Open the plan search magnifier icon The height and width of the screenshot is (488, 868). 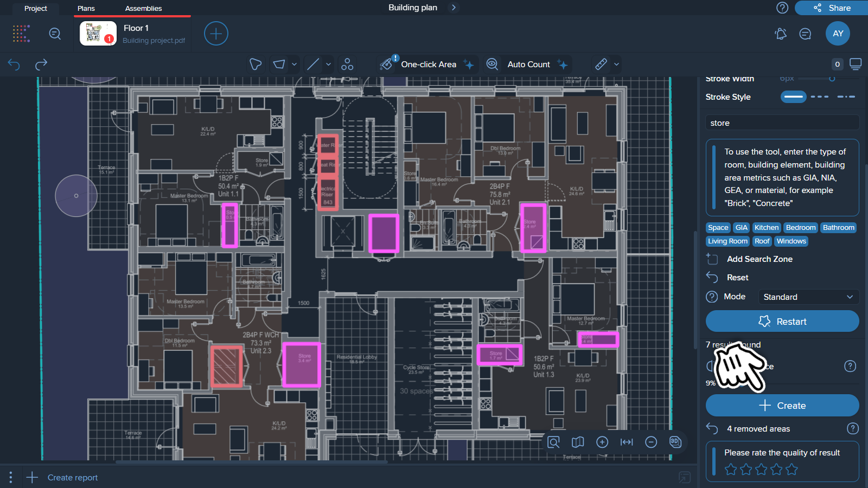pos(55,34)
